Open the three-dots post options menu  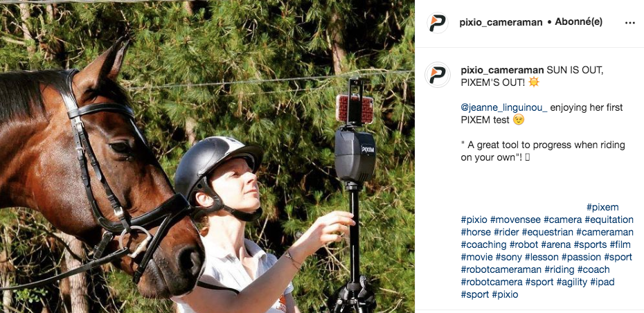coord(629,23)
